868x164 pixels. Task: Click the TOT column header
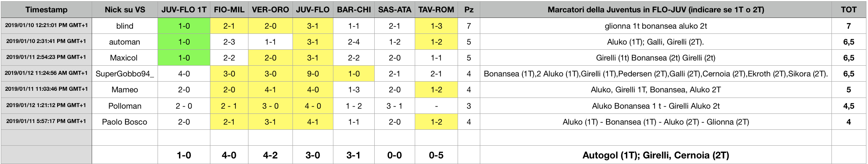click(849, 10)
